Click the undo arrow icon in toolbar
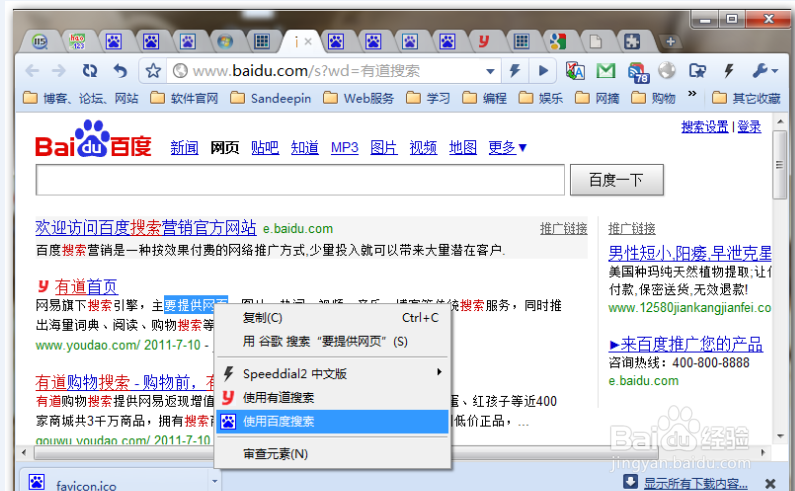This screenshot has width=795, height=491. (x=120, y=71)
